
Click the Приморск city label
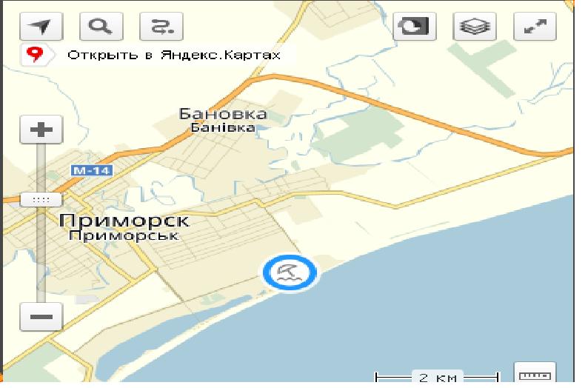(x=124, y=220)
